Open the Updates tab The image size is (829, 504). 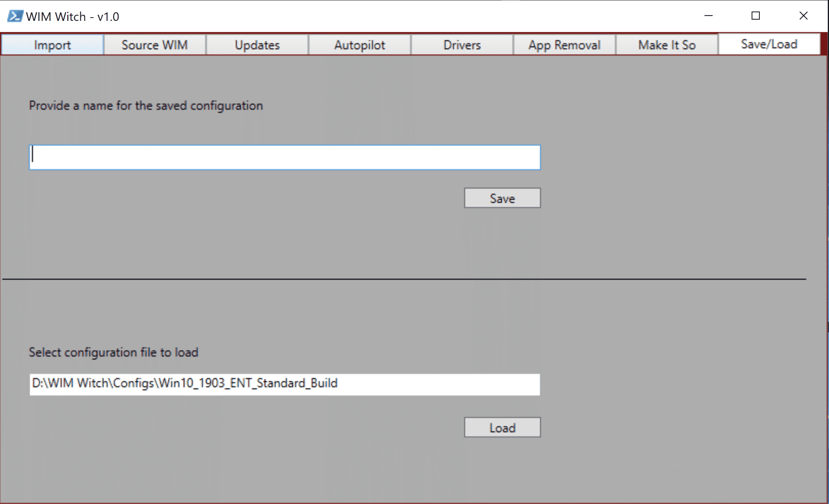257,45
